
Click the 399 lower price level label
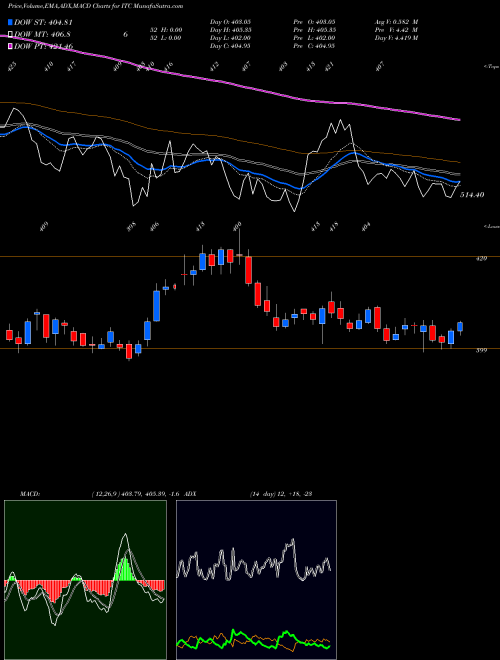[481, 350]
